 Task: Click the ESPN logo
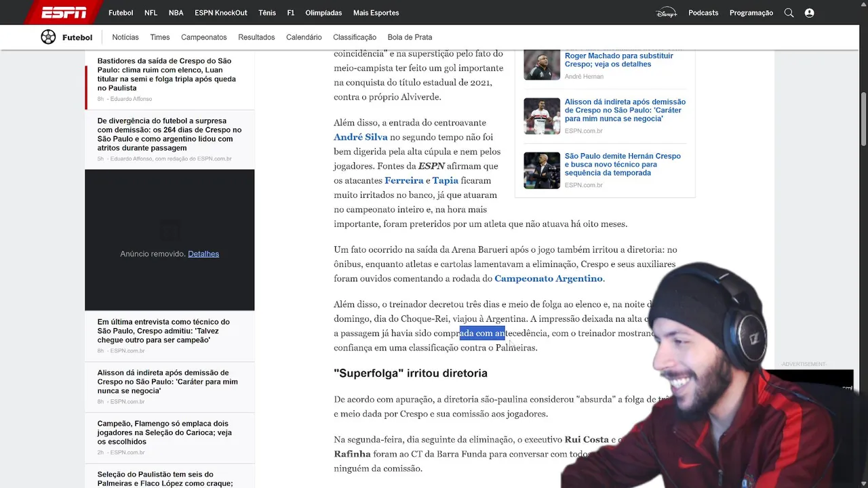pos(64,12)
